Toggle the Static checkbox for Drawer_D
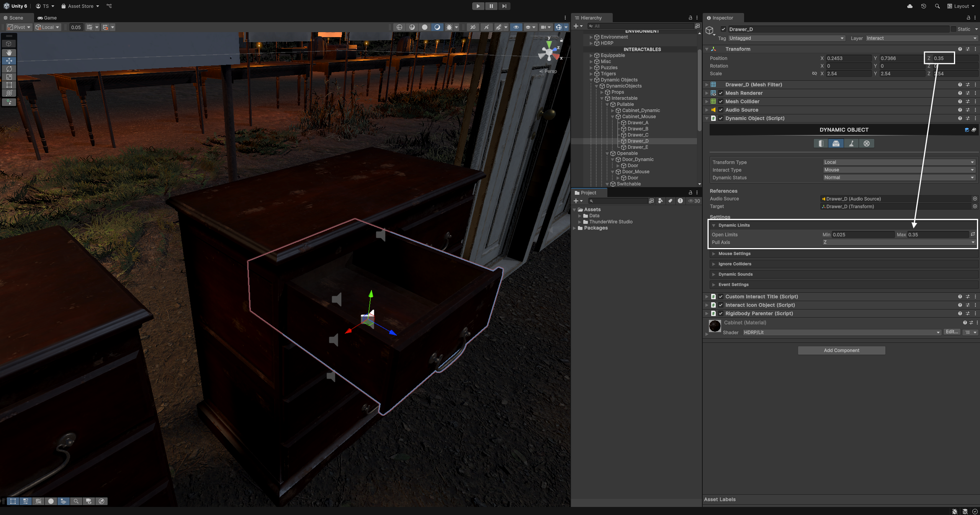This screenshot has width=980, height=515. click(954, 29)
